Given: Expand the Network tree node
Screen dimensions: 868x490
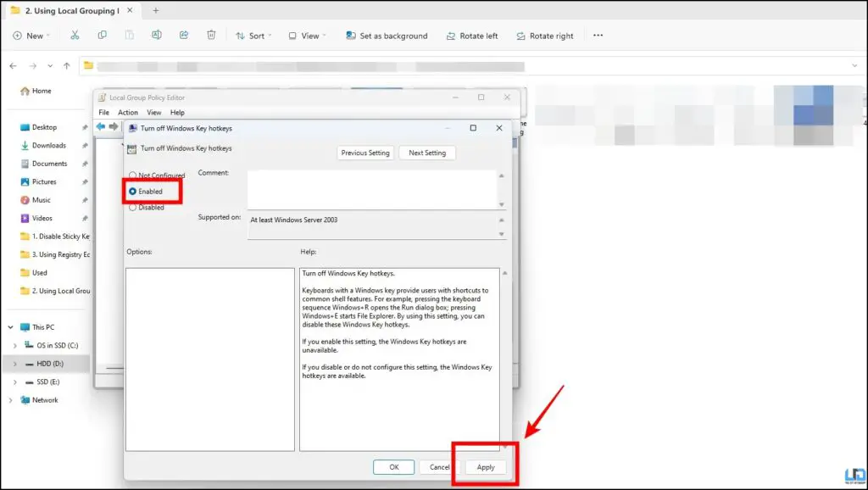Looking at the screenshot, I should pos(10,400).
